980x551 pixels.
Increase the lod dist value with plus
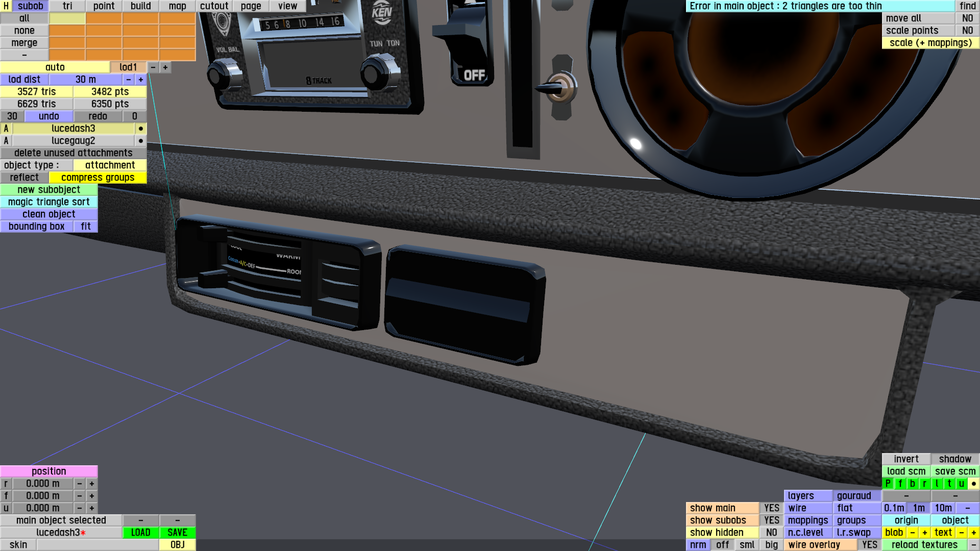click(x=141, y=80)
